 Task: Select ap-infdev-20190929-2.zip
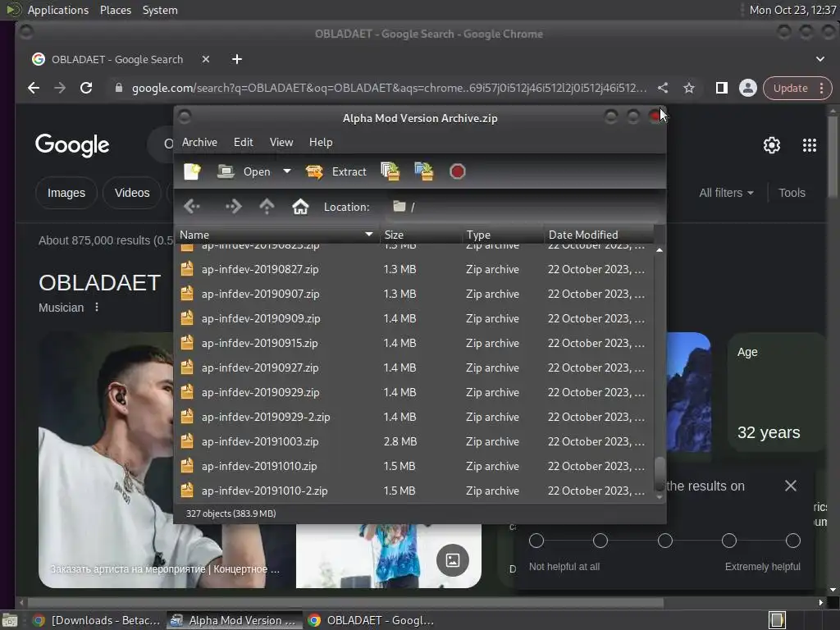(x=414, y=417)
